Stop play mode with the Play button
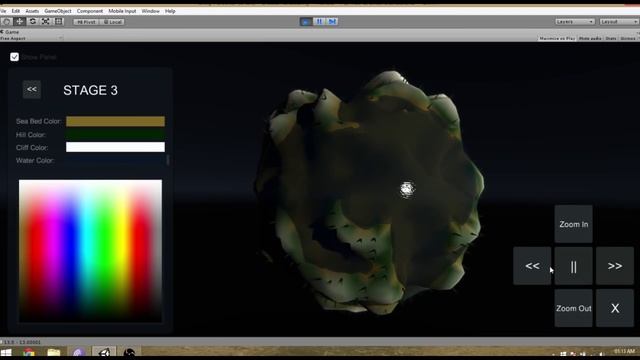640x360 pixels. 305,22
